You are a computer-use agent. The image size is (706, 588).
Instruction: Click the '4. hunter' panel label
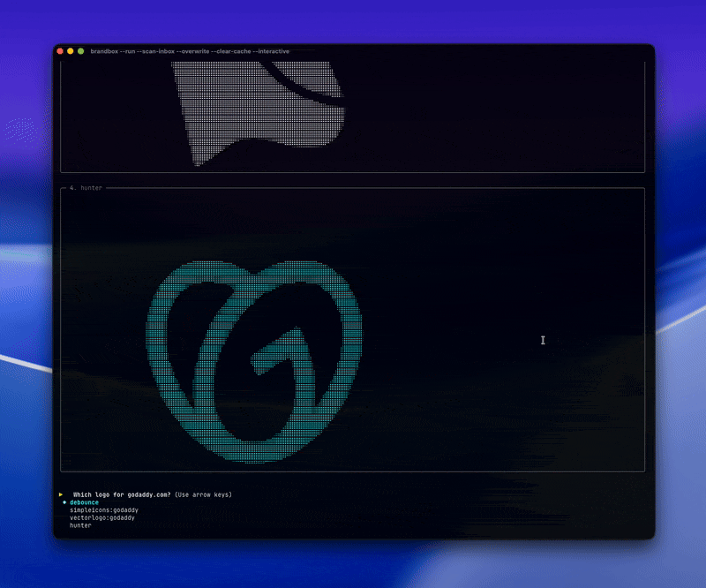[x=86, y=187]
